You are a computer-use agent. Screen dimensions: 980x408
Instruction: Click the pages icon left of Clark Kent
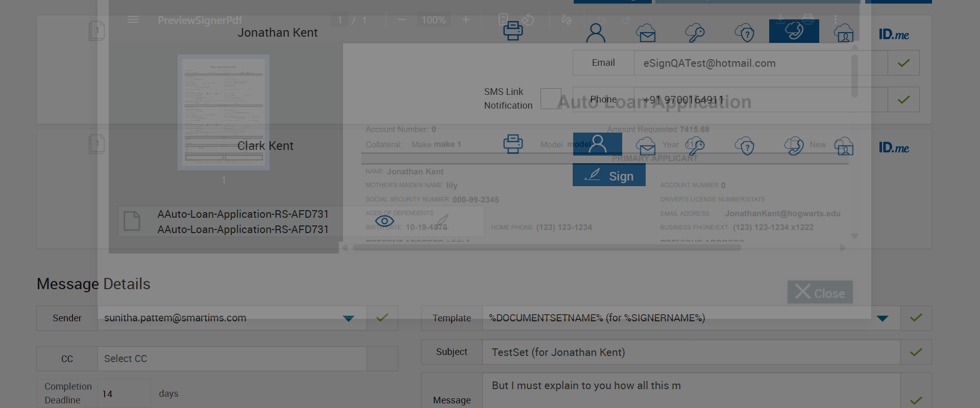tap(96, 144)
